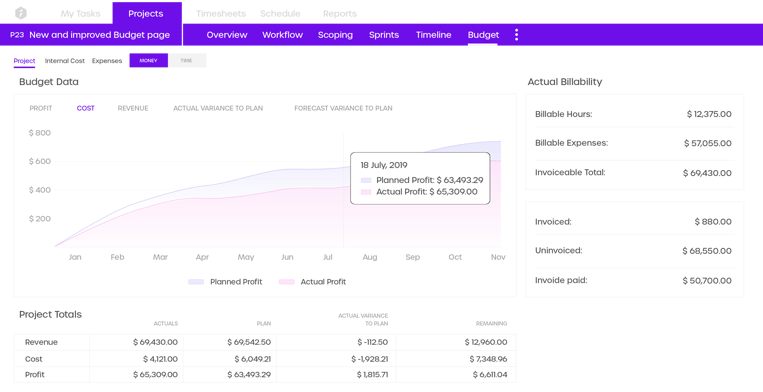The height and width of the screenshot is (392, 763).
Task: Click Profit variance value $ 1,815.71
Action: pos(372,374)
